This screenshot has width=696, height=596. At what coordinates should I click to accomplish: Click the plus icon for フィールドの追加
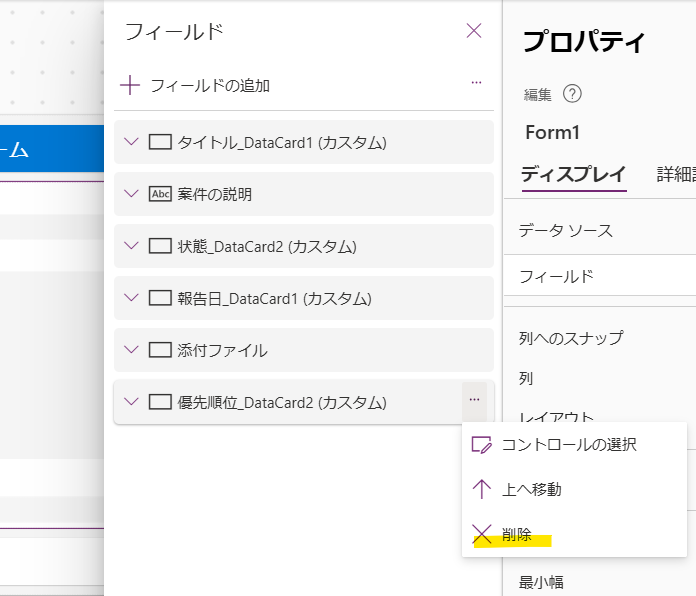point(130,85)
